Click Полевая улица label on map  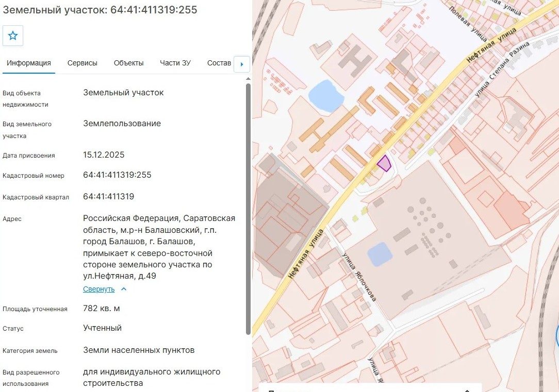tap(468, 24)
